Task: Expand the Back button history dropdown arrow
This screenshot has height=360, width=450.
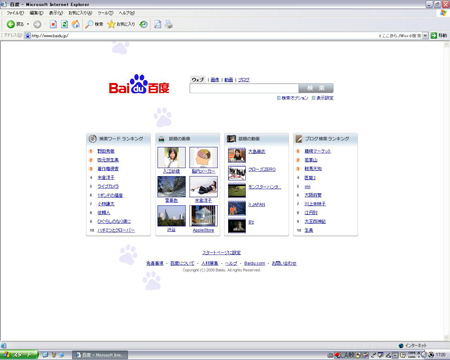Action: click(x=28, y=24)
